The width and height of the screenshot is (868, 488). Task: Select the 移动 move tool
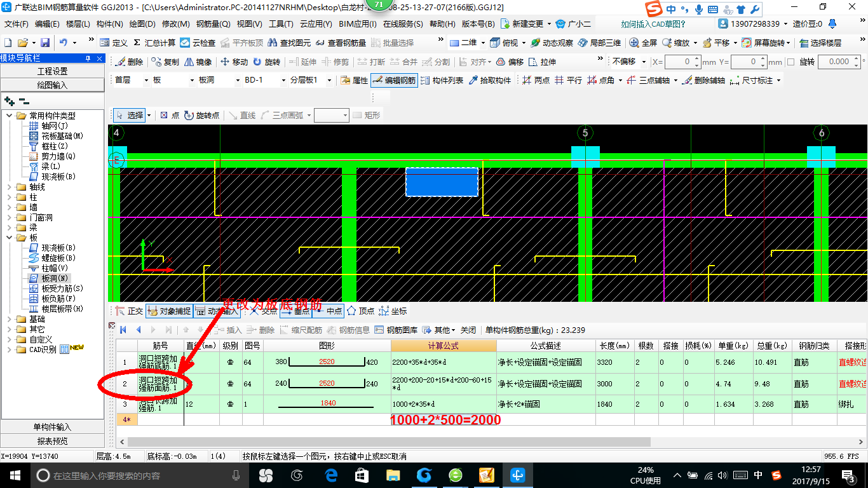coord(234,62)
